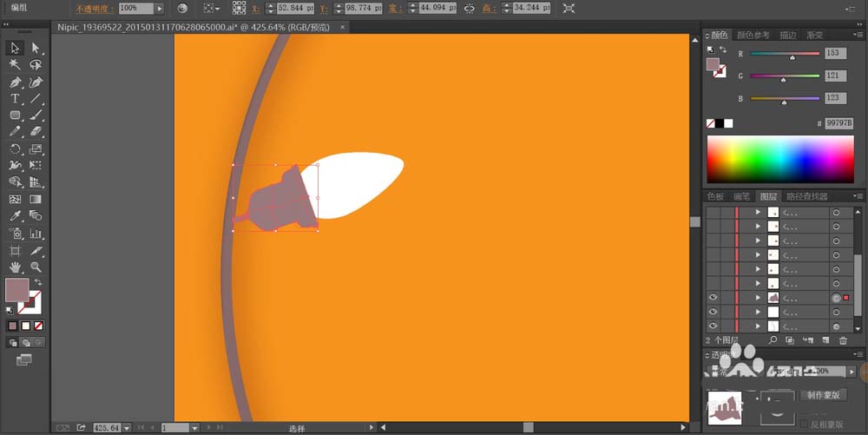Select the Gradient tool
The height and width of the screenshot is (435, 868).
[36, 199]
